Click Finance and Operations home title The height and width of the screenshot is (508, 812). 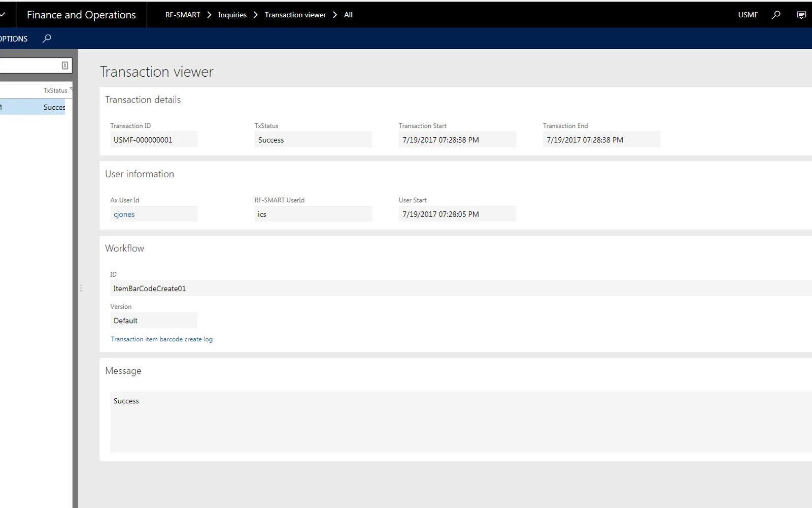tap(81, 15)
